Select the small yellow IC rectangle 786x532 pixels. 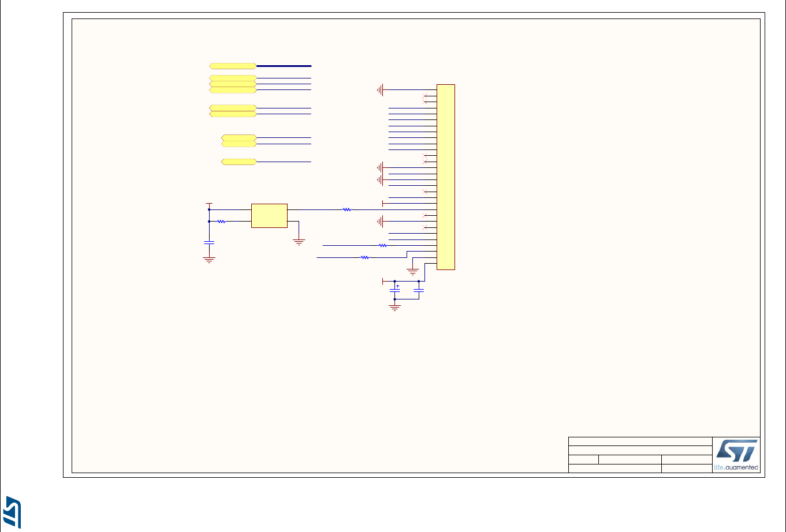click(x=269, y=215)
